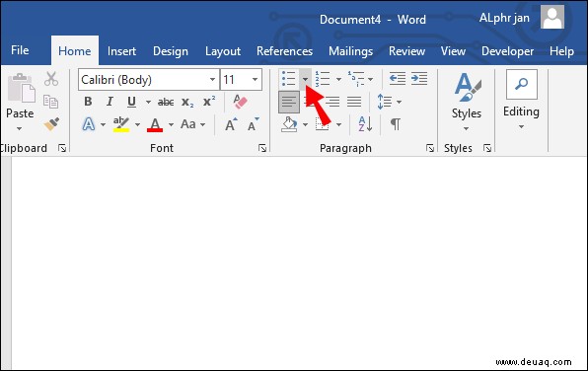588x371 pixels.
Task: Switch to the Design tab
Action: [171, 51]
